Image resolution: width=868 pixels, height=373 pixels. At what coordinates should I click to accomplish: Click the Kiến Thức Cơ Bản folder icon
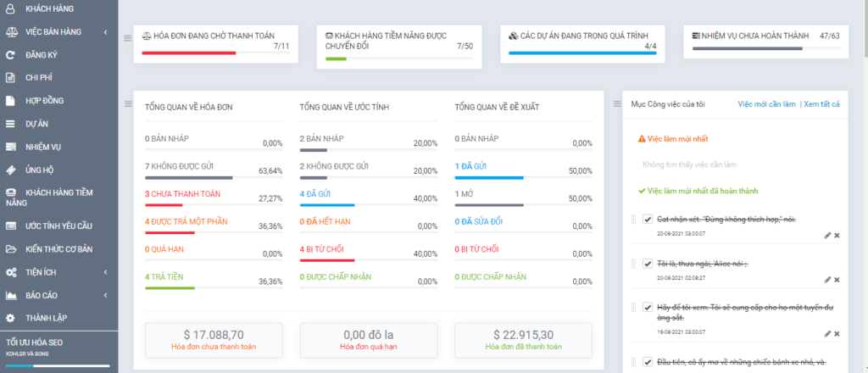pyautogui.click(x=10, y=249)
